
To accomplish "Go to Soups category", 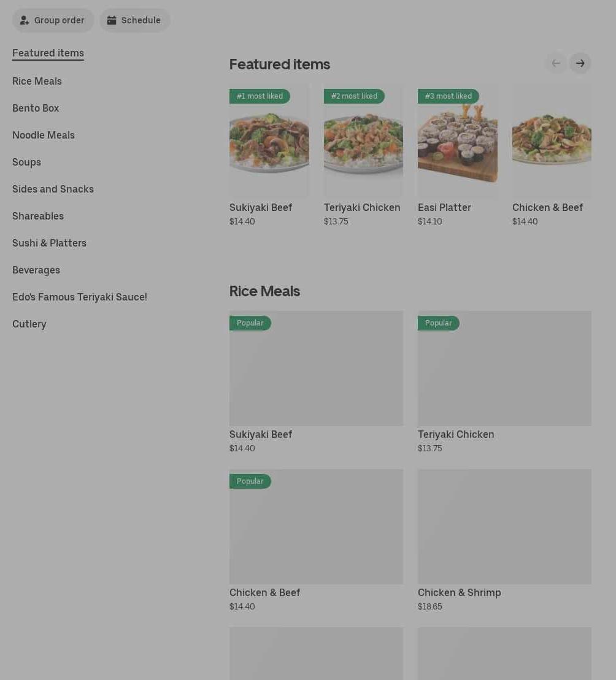I will click(26, 162).
